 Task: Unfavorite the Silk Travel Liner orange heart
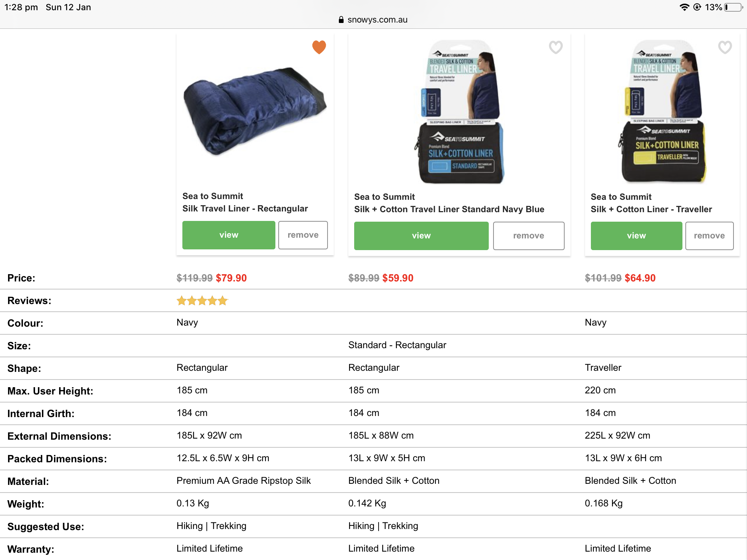click(319, 47)
